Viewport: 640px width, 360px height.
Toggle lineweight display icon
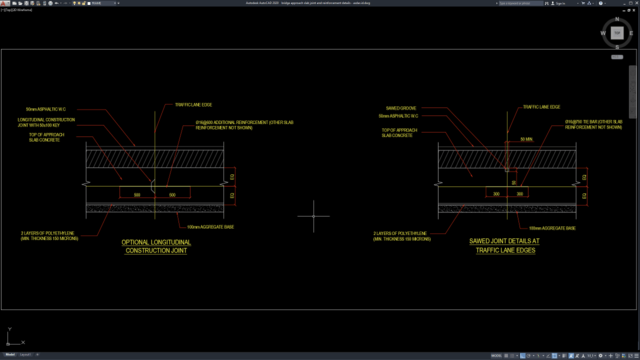pos(564,356)
